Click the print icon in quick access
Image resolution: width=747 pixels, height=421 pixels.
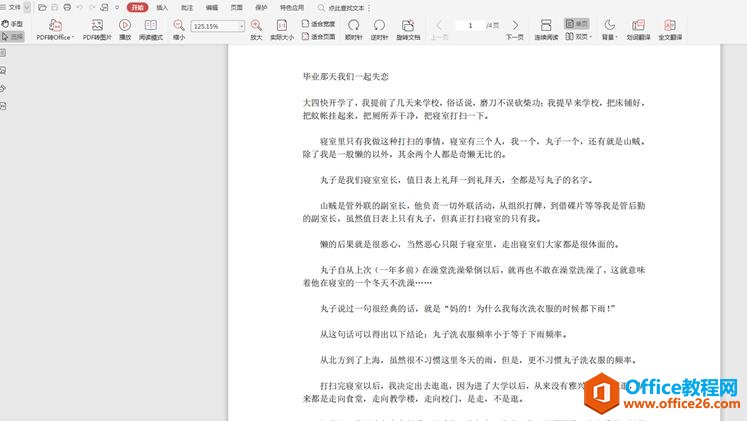[67, 8]
